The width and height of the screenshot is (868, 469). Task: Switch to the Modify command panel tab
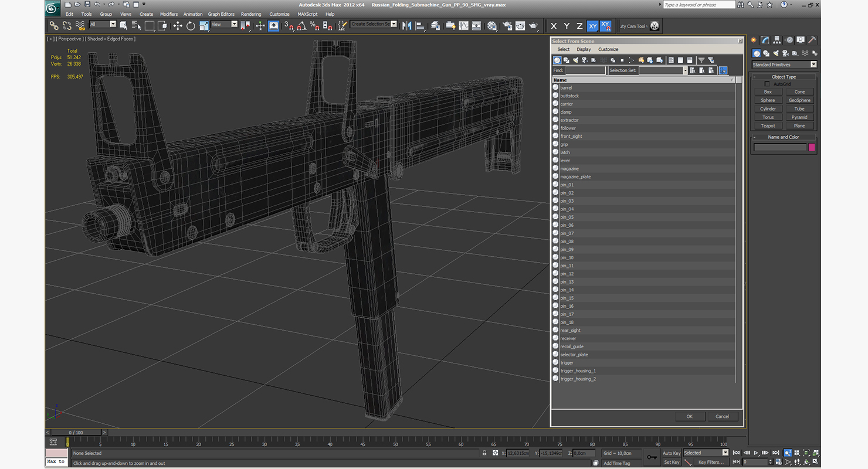[x=765, y=40]
